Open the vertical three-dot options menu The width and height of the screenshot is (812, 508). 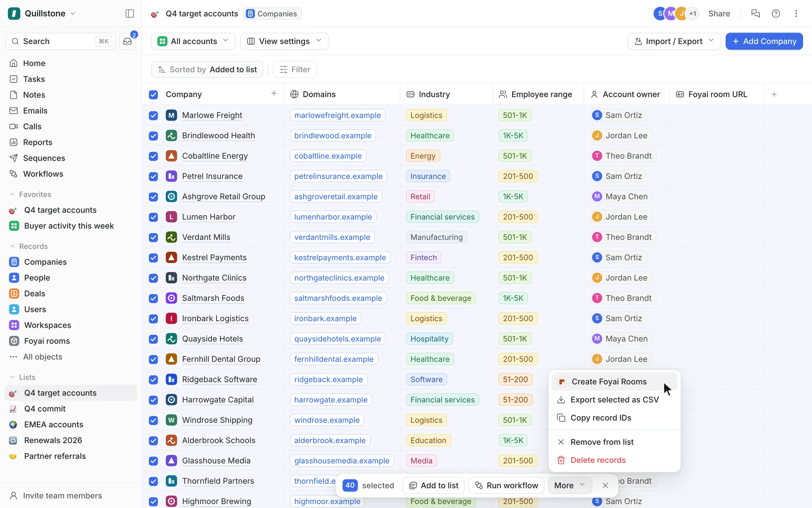click(x=796, y=14)
